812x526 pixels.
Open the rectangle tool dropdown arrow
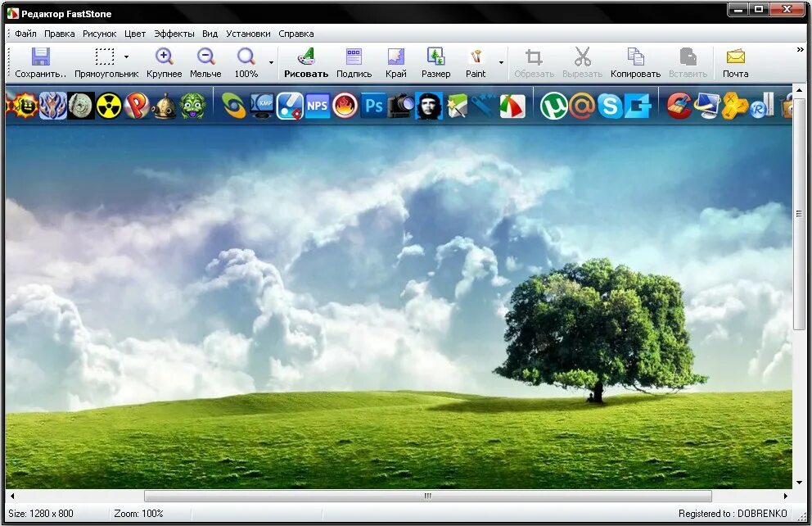click(127, 57)
